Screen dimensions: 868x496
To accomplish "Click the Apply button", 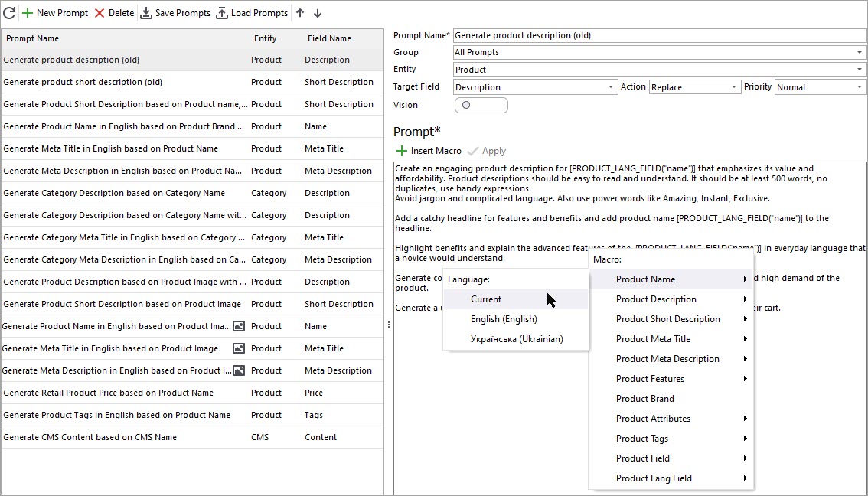I will 487,151.
